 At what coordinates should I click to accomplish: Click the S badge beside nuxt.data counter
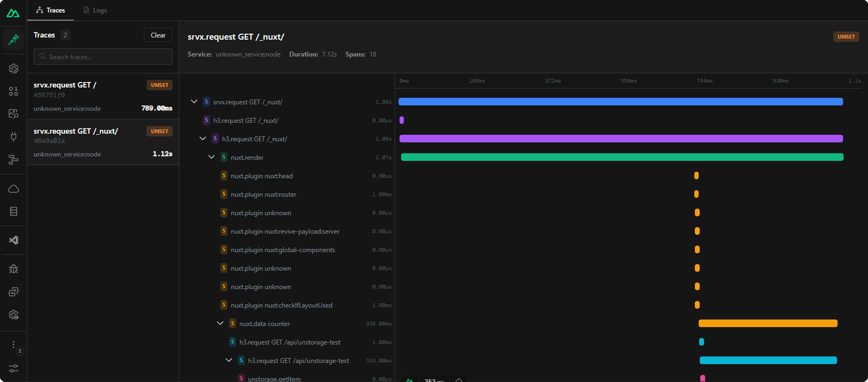click(x=232, y=323)
